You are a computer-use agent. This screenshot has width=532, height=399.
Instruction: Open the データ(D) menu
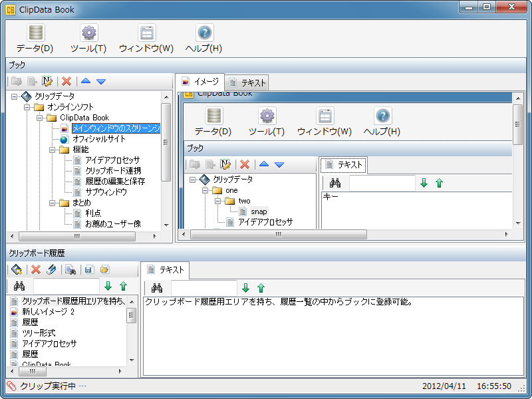35,39
